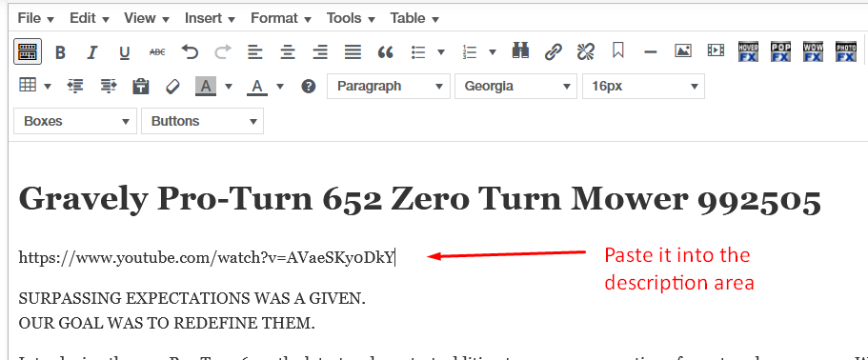This screenshot has height=360, width=868.
Task: Open text color picker dropdown arrow
Action: click(x=280, y=87)
